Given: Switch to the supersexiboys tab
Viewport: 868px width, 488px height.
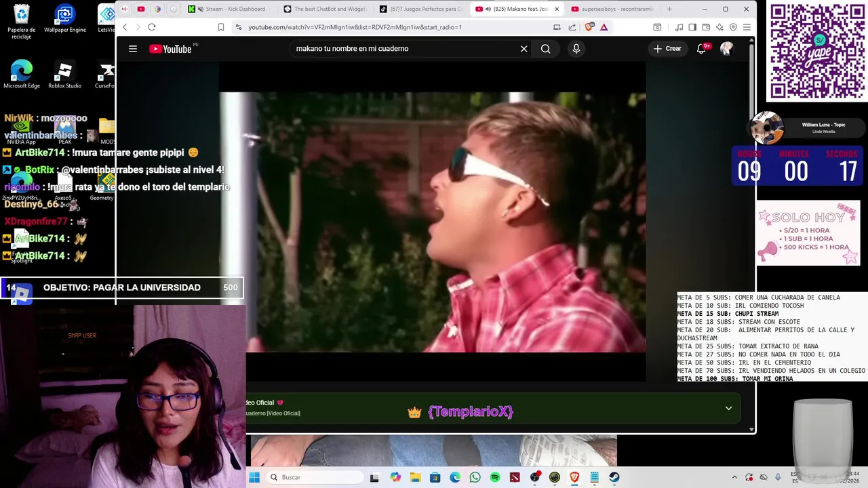Looking at the screenshot, I should pos(612,9).
